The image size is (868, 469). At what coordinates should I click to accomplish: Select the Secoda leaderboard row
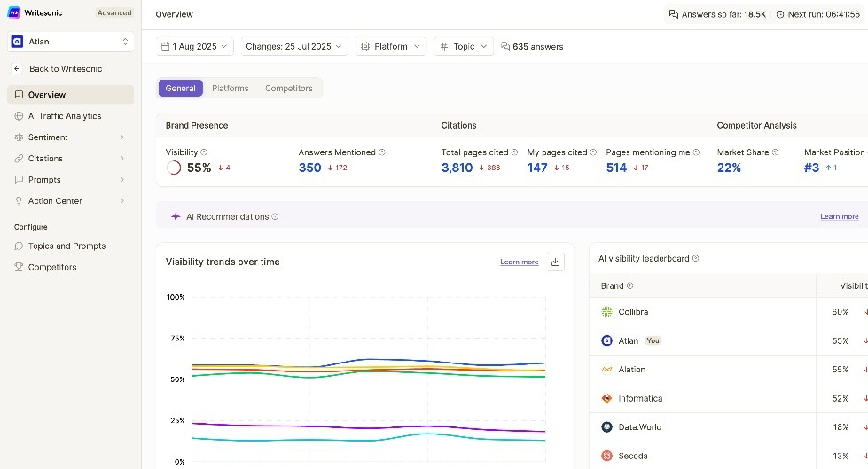[729, 456]
